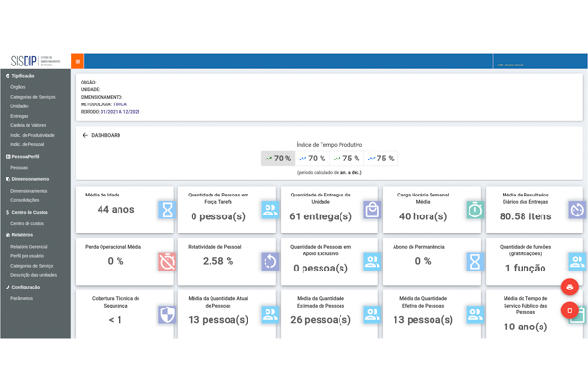Open the Relatório Gerencial link

pos(28,247)
